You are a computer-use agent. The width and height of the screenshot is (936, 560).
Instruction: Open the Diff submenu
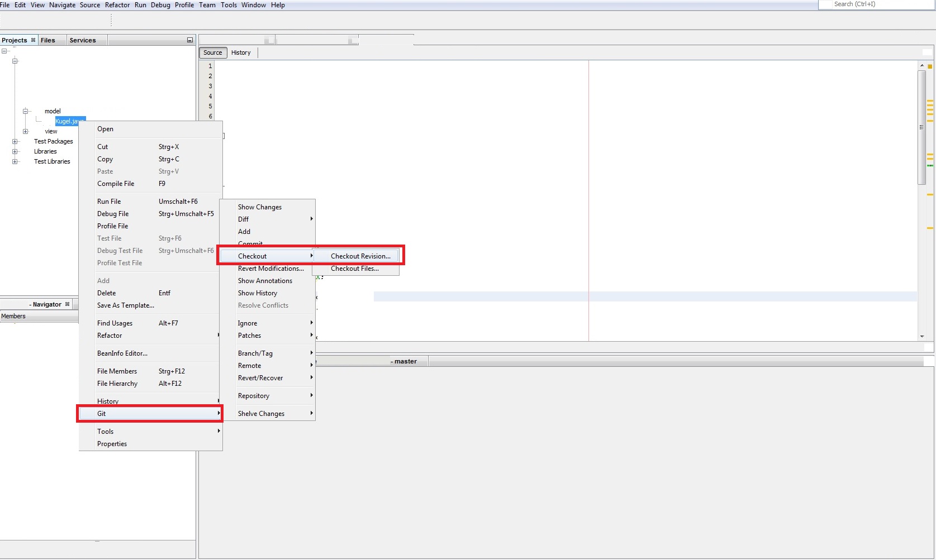tap(268, 219)
